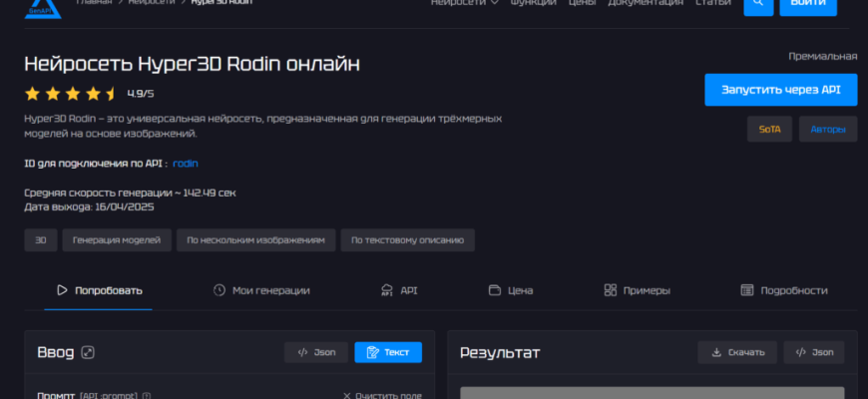Image resolution: width=868 pixels, height=399 pixels.
Task: Select the API tab
Action: tap(399, 290)
